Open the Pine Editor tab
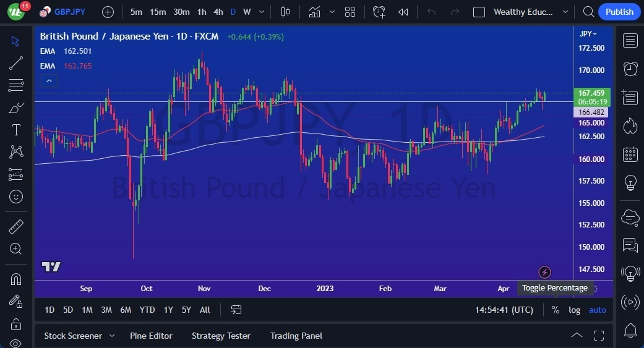Image resolution: width=644 pixels, height=348 pixels. tap(151, 336)
